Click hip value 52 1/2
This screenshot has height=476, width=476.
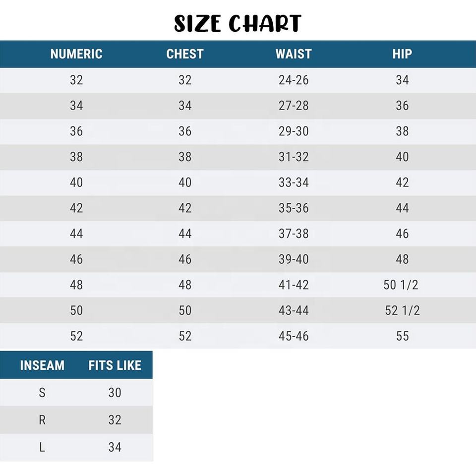(x=402, y=310)
